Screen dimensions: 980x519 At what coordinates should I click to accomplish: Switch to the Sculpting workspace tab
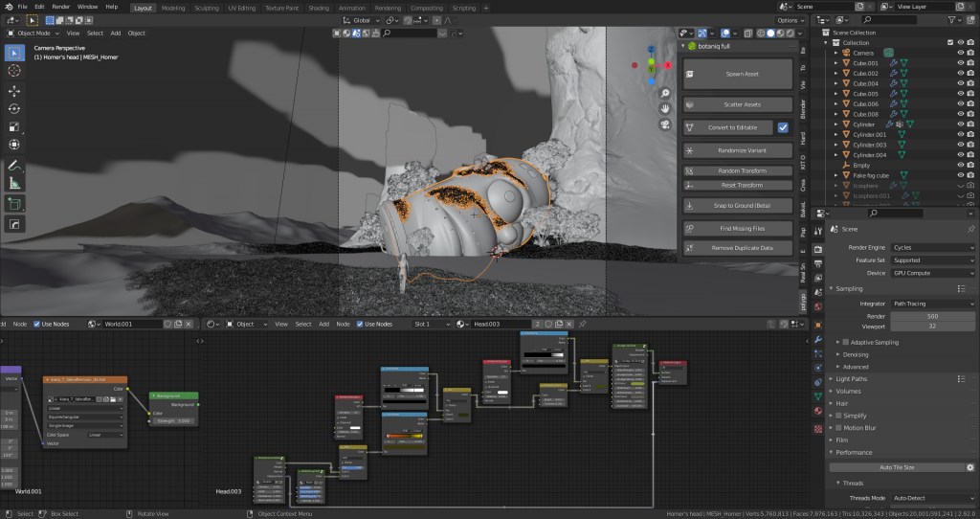pyautogui.click(x=207, y=8)
